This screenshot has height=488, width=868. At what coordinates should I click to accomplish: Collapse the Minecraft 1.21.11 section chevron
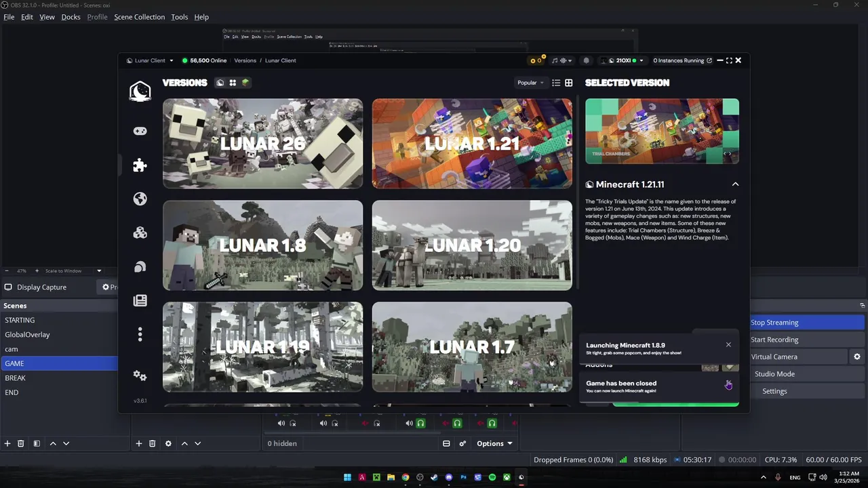(x=735, y=184)
